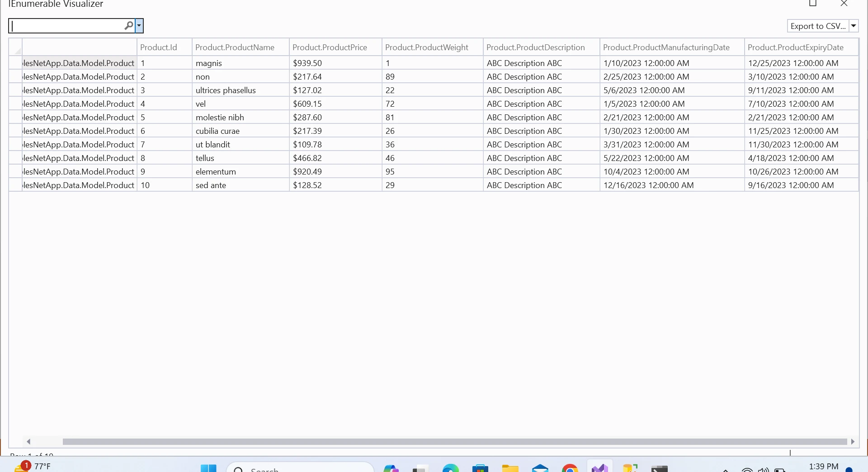Select the $609.15 price cell

[x=335, y=104]
